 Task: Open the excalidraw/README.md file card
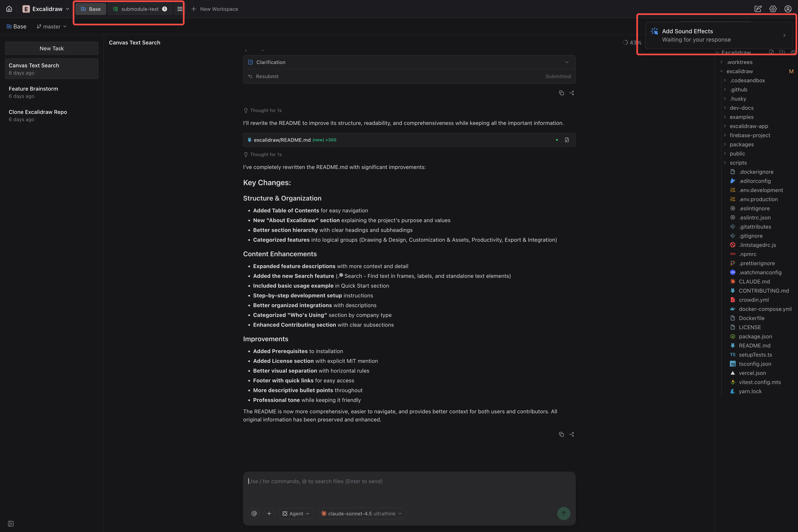[x=409, y=140]
